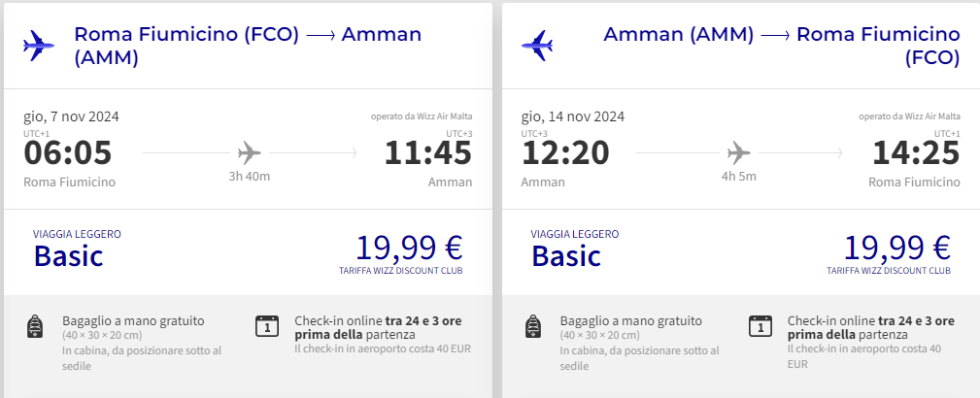Select Basic fare label in outbound card

(x=68, y=255)
